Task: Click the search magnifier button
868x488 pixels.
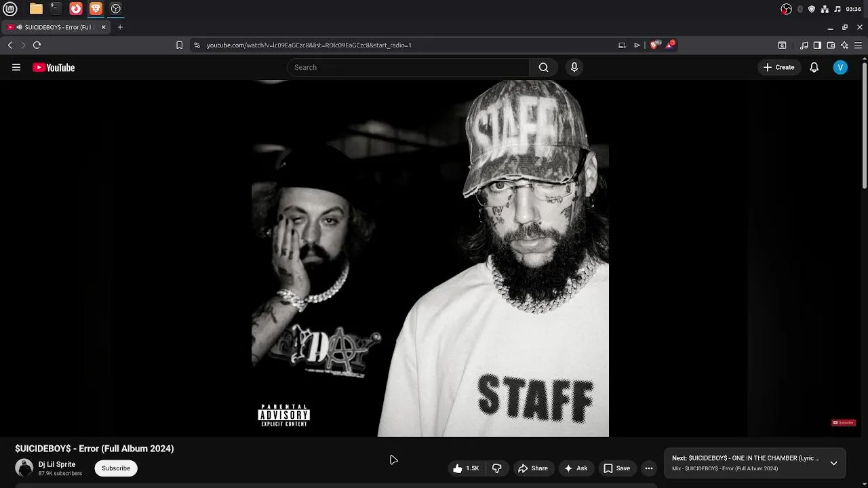Action: (543, 67)
